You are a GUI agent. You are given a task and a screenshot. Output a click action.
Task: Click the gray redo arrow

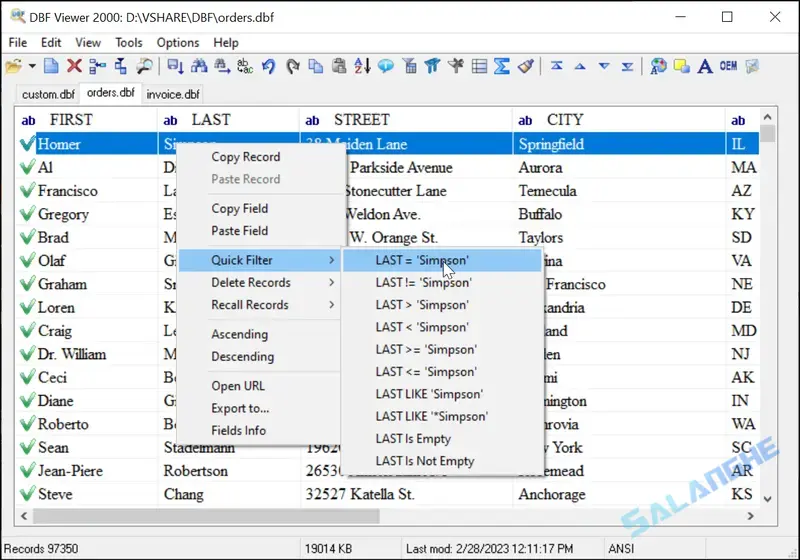click(292, 66)
